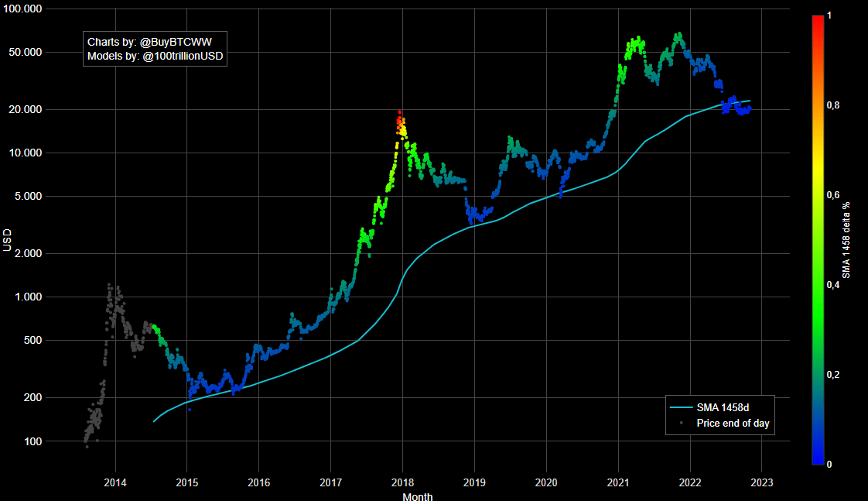Screen dimensions: 868x501
Task: Click the 100.000 y-axis label
Action: (x=22, y=9)
